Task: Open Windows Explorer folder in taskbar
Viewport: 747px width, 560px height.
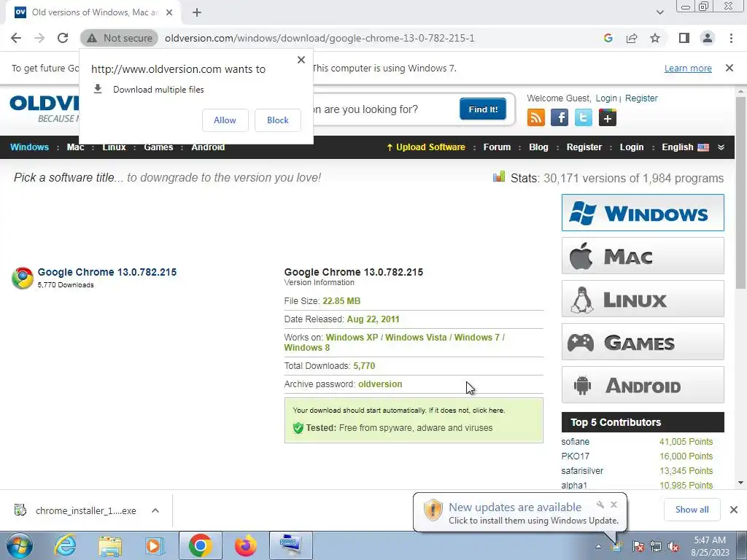Action: tap(110, 545)
